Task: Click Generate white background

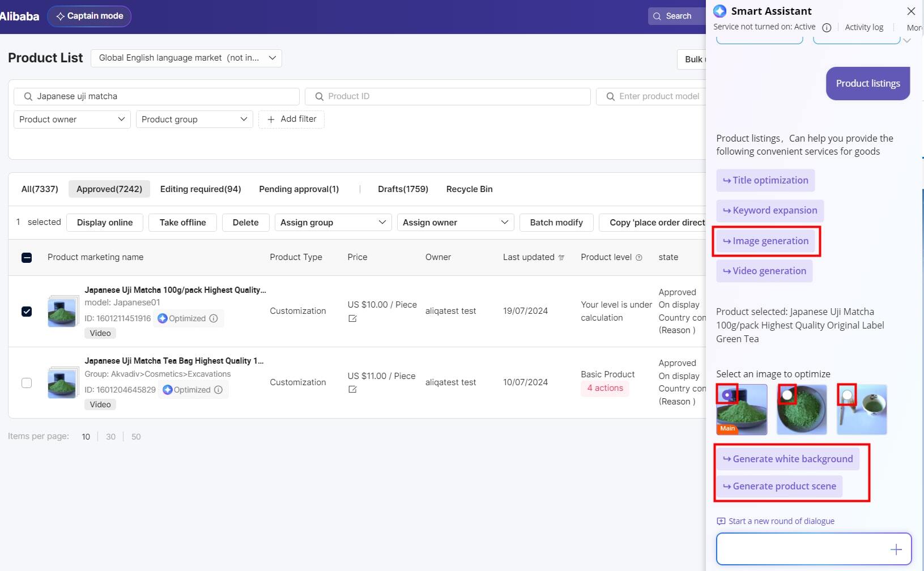Action: (787, 459)
